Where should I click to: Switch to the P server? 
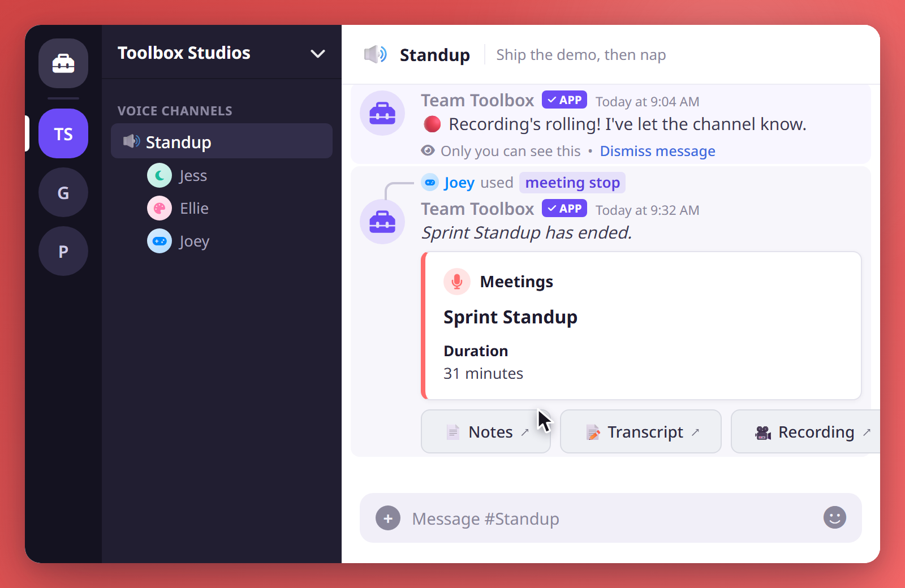[x=63, y=251]
